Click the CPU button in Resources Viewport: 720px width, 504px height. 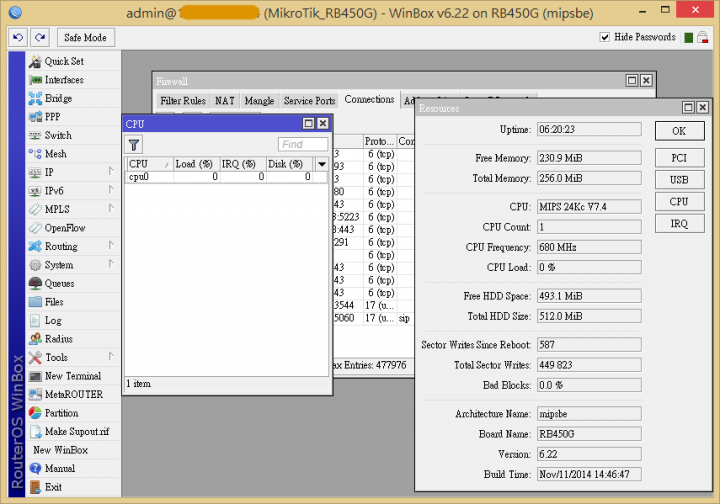point(679,202)
